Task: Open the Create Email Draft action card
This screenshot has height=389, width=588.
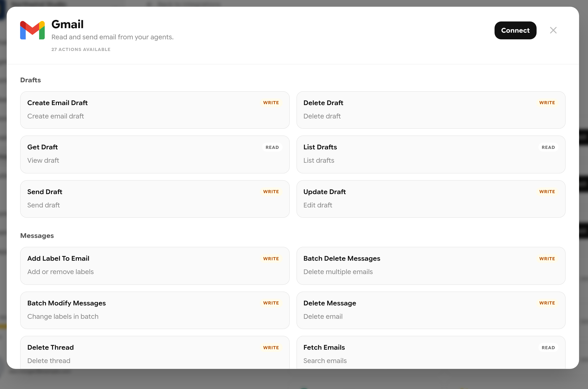Action: pos(155,110)
